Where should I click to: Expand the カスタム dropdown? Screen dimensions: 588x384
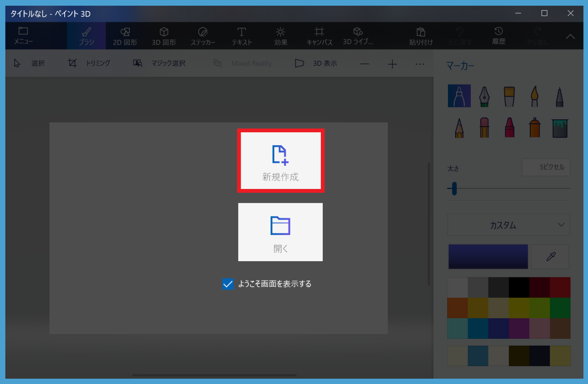tap(509, 225)
